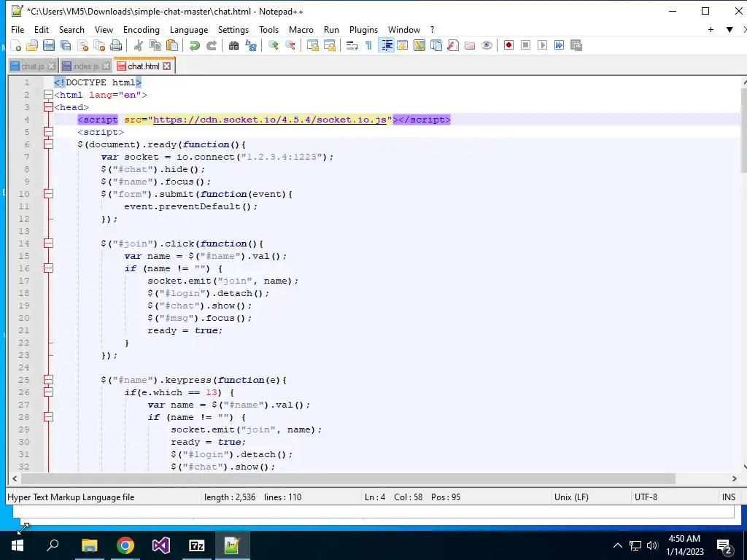Screen dimensions: 747x560
Task: Click the Open file toolbar icon
Action: pyautogui.click(x=32, y=45)
